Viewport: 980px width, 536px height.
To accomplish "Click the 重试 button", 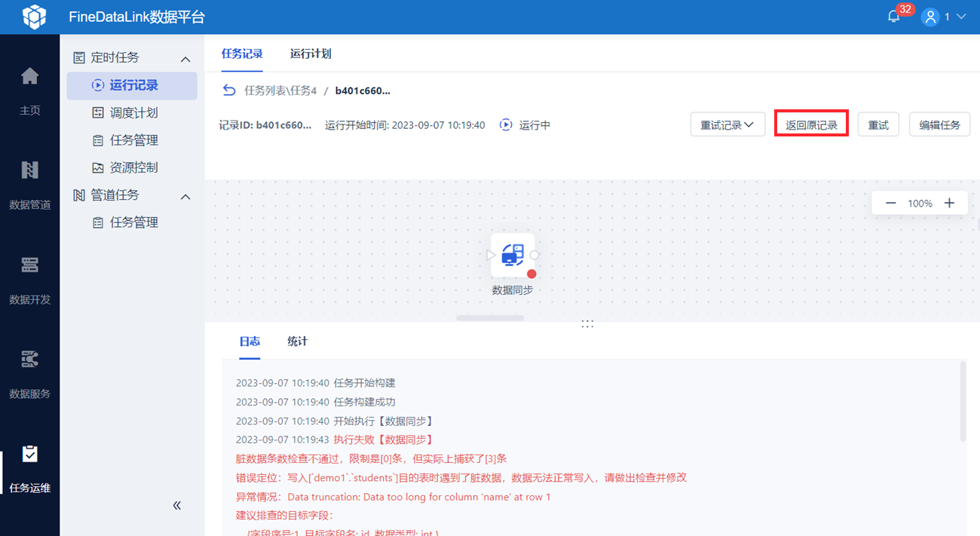I will click(878, 124).
